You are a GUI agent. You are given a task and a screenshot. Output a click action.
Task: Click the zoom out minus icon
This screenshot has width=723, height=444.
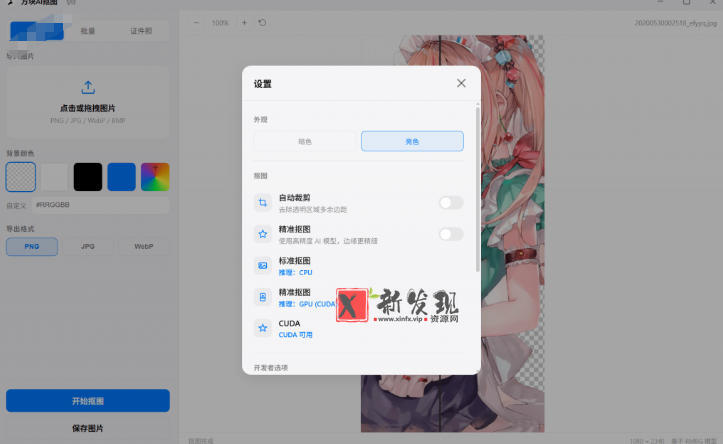[x=196, y=23]
